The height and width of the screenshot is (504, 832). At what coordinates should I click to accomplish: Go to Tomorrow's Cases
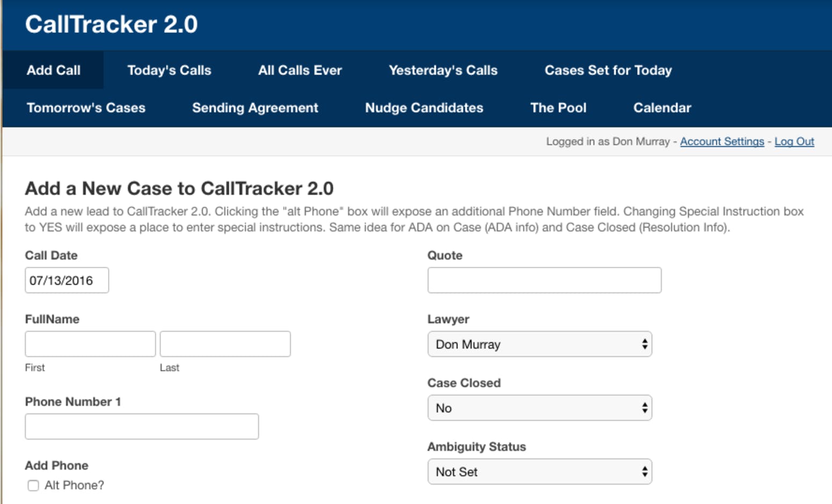[86, 107]
